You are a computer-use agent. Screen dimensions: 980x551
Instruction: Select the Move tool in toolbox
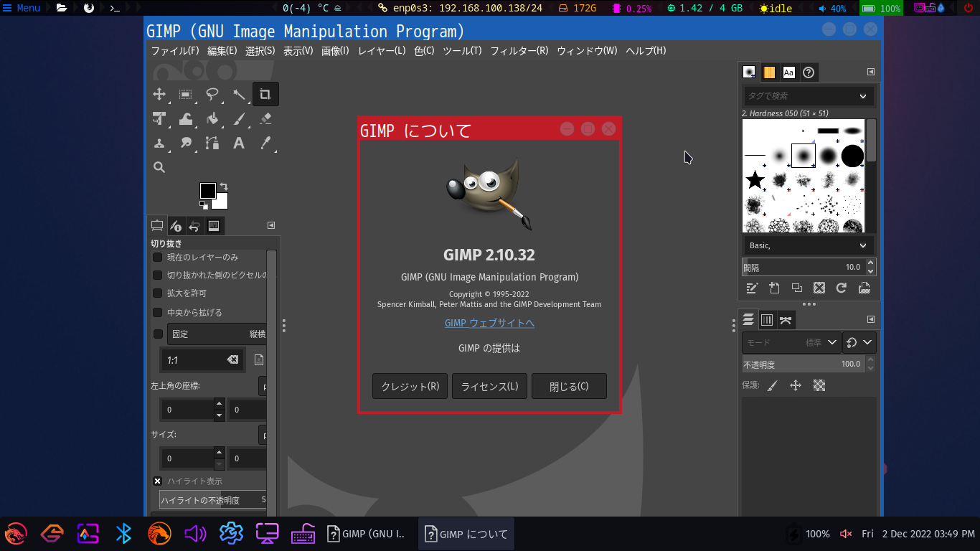point(159,94)
